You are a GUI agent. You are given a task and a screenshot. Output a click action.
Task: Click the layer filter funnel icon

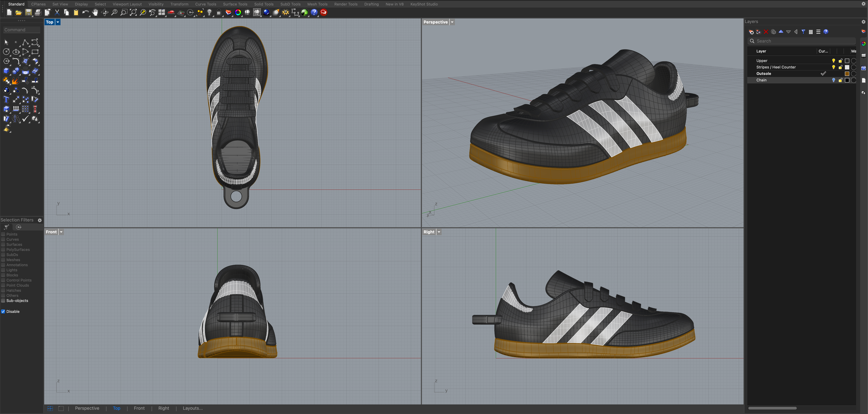tap(803, 32)
